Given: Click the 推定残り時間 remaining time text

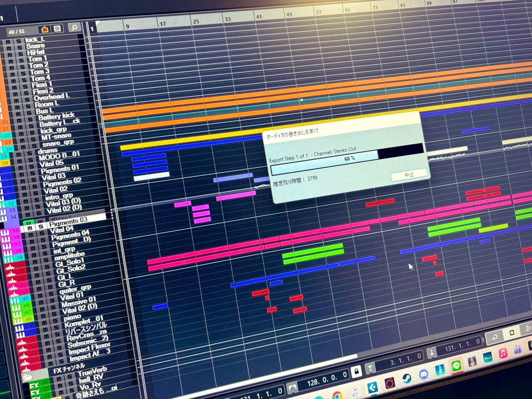Looking at the screenshot, I should point(295,180).
